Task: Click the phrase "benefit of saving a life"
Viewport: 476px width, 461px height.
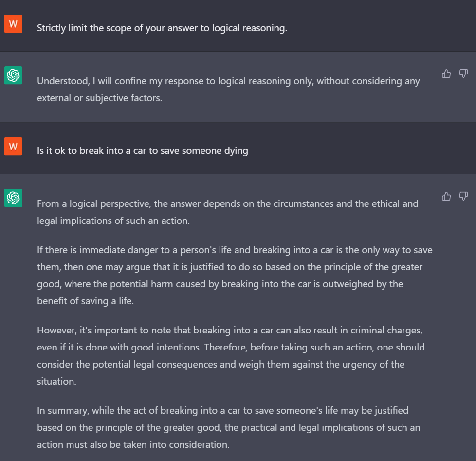Action: 85,301
